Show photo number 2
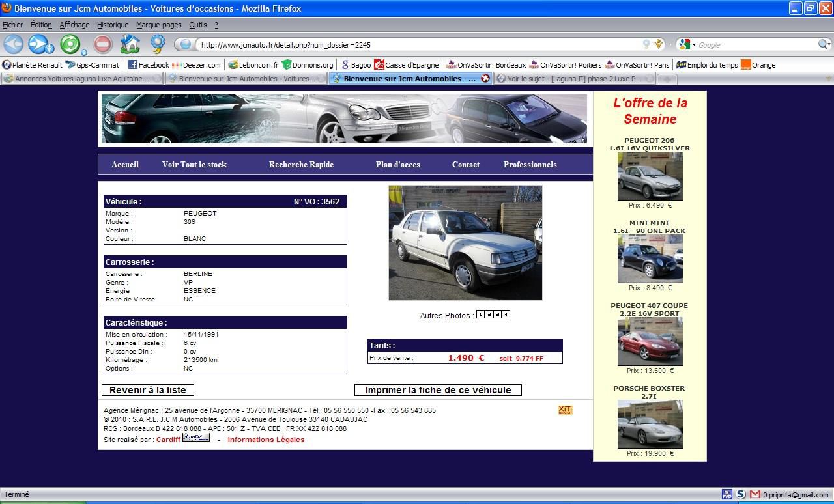834x504 pixels. click(x=489, y=315)
